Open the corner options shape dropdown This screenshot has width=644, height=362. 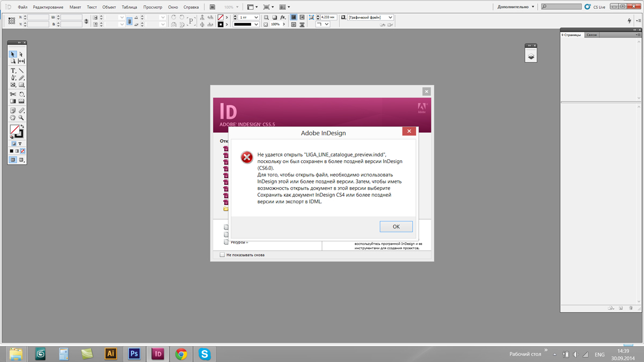[x=323, y=24]
